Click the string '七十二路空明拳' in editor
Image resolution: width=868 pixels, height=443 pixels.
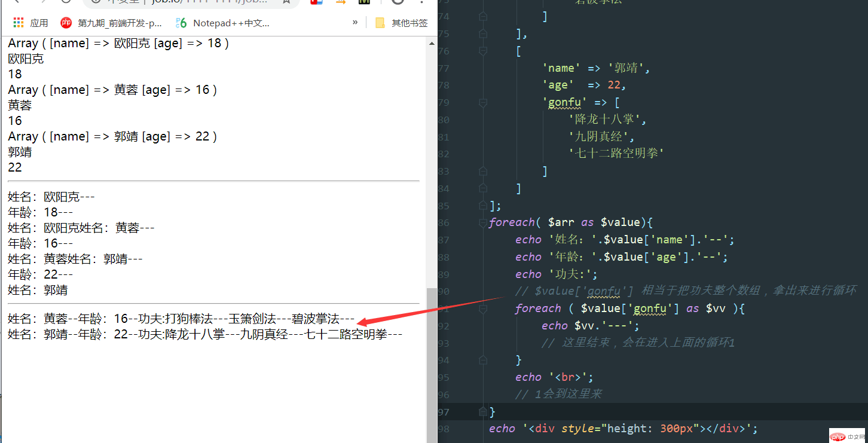[617, 154]
